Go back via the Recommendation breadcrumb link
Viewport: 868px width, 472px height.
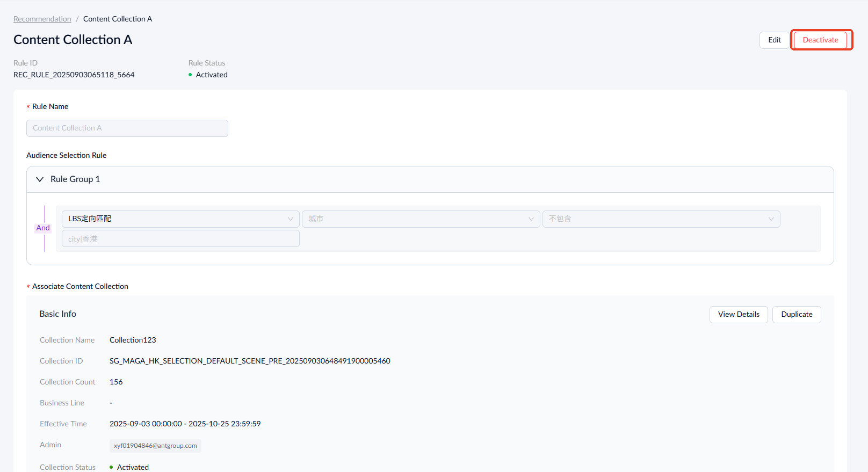42,19
